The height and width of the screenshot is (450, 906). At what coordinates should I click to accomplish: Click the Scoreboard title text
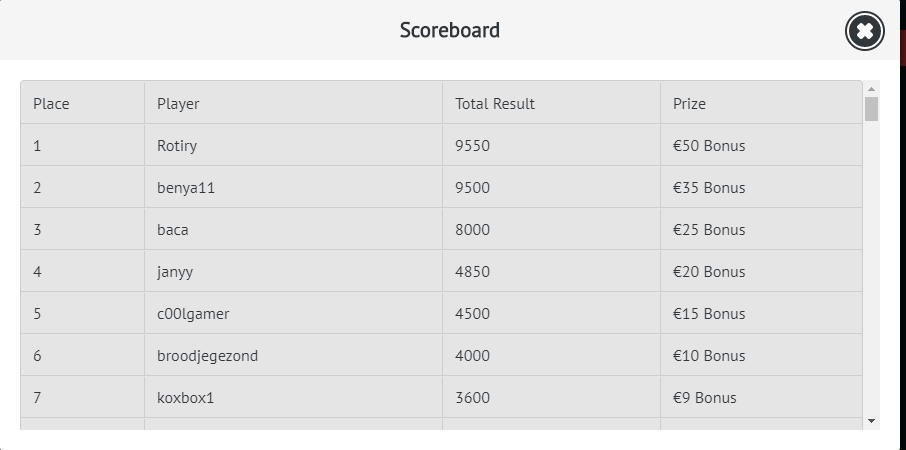(x=450, y=30)
